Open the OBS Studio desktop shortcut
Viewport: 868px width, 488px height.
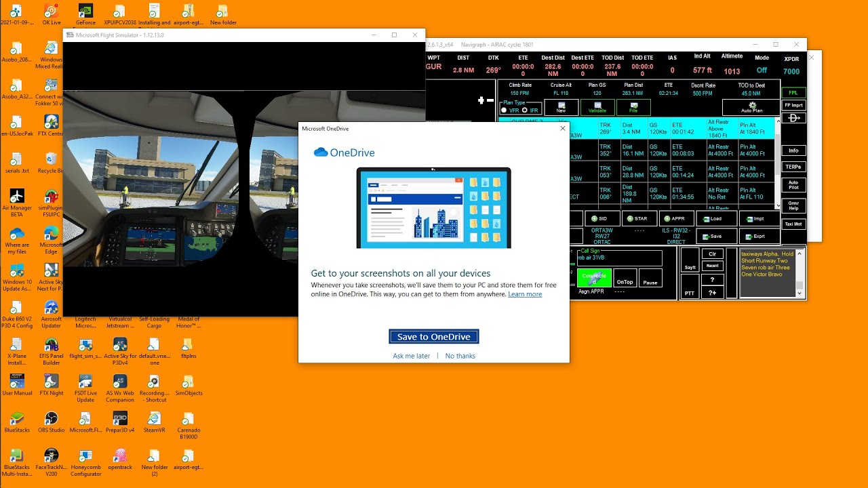coord(52,422)
